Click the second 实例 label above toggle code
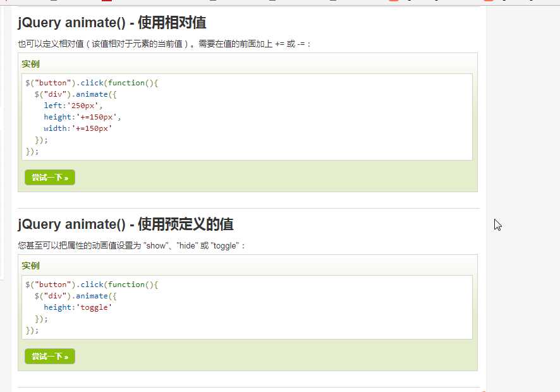The height and width of the screenshot is (392, 560). pos(30,266)
